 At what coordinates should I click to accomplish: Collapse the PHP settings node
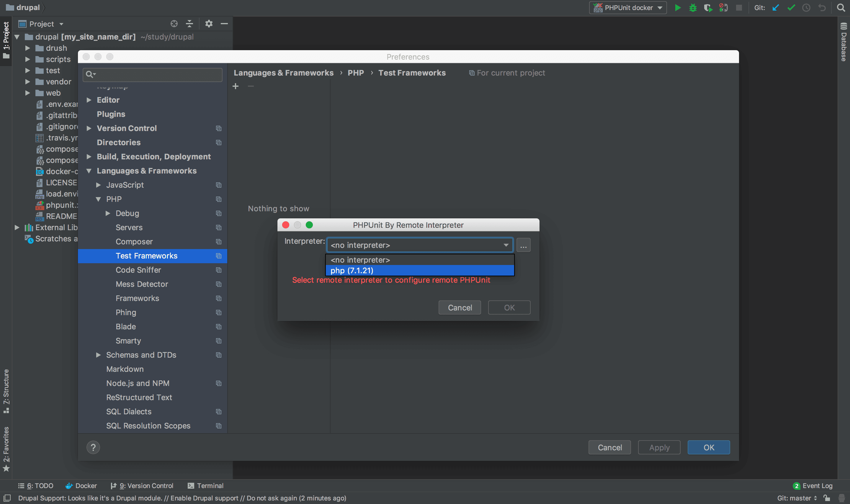point(99,199)
